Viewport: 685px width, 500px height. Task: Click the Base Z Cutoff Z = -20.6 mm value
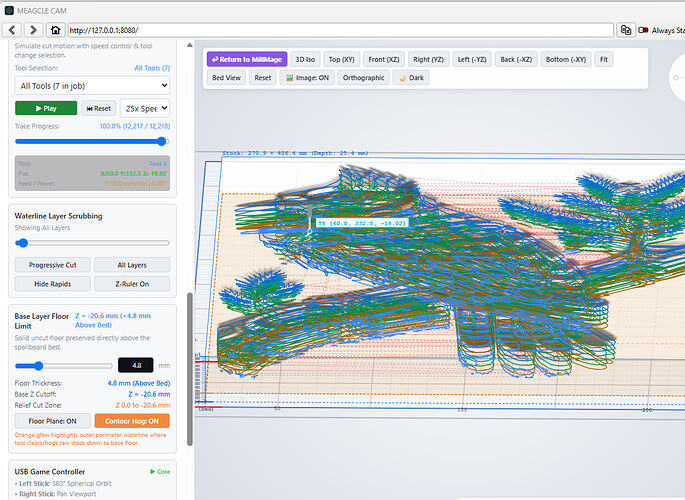tap(149, 394)
